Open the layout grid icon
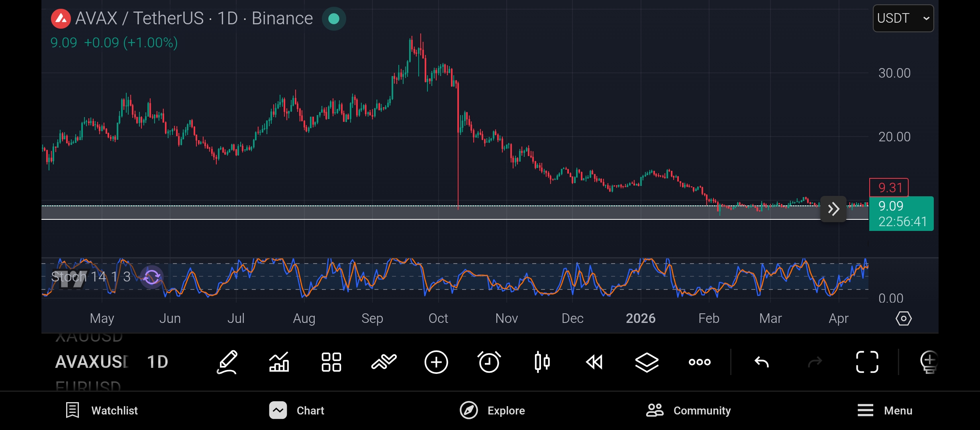The width and height of the screenshot is (980, 430). pyautogui.click(x=331, y=362)
